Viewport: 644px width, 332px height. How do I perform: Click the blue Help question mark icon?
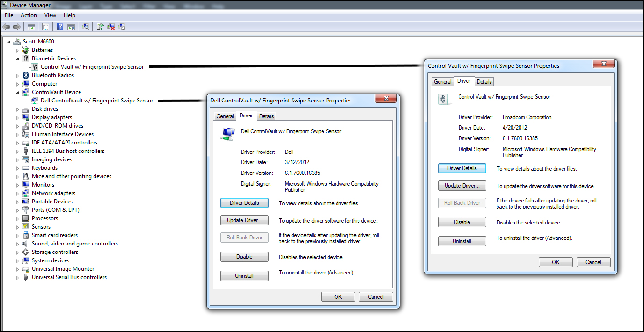(60, 27)
